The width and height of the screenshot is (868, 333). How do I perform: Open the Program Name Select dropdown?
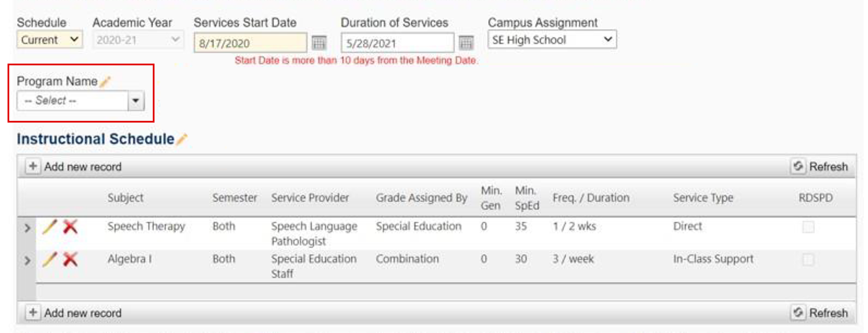(134, 100)
